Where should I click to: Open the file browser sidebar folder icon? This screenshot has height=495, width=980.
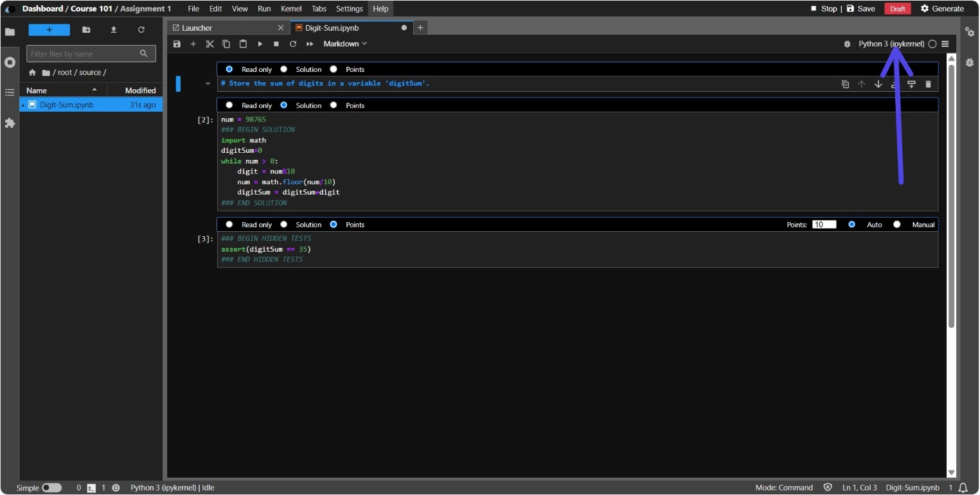coord(10,31)
